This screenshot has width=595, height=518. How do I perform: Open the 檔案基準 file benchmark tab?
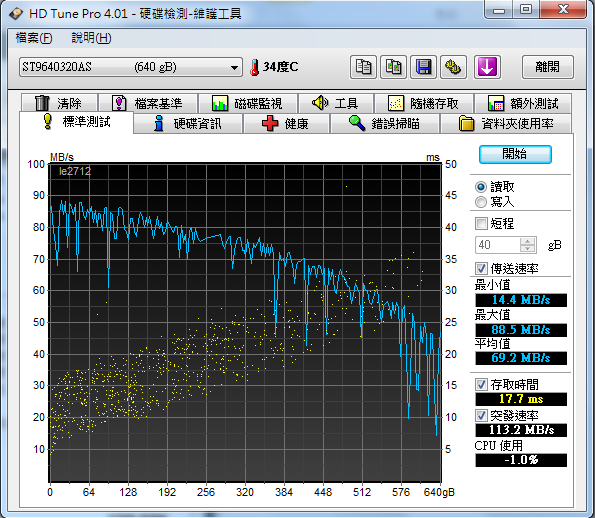click(x=148, y=103)
